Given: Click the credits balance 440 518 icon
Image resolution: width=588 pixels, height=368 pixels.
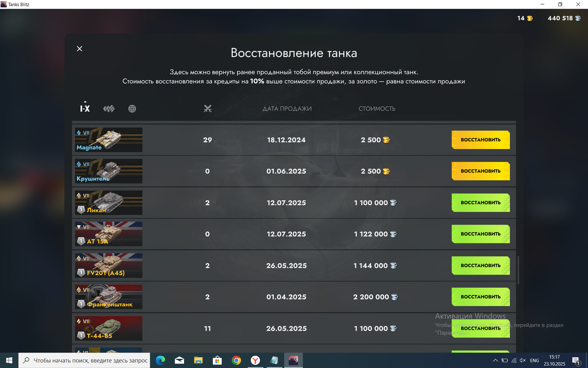Looking at the screenshot, I should (x=578, y=18).
